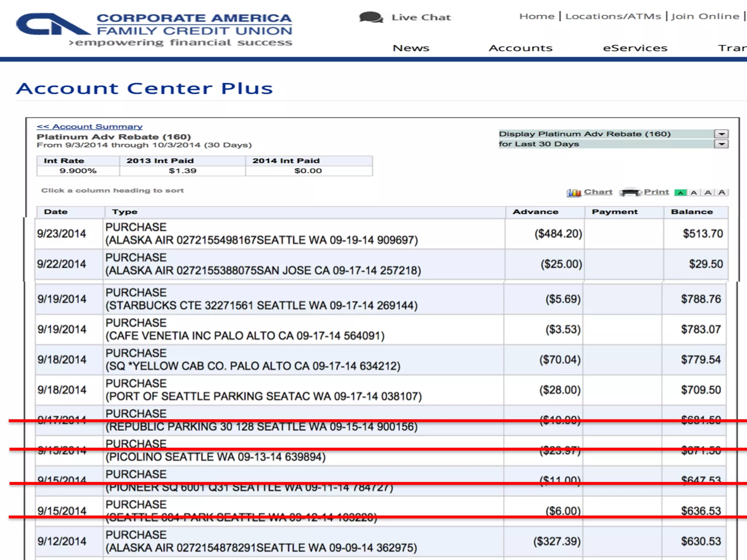Select the third font size A option

pyautogui.click(x=708, y=192)
